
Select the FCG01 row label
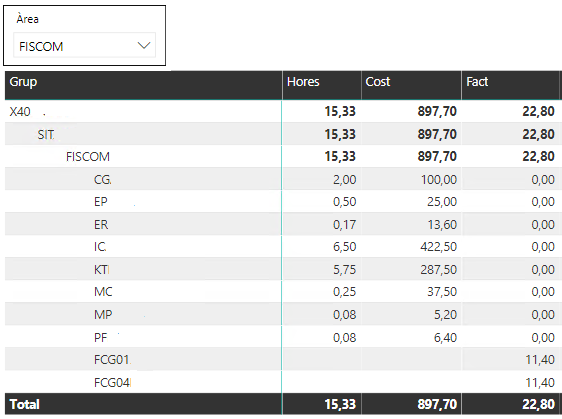112,360
